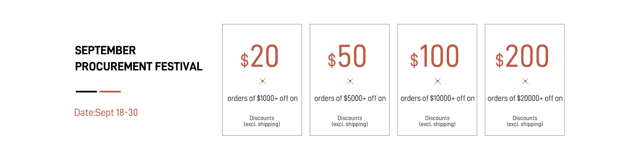The height and width of the screenshot is (156, 644).
Task: Click the cross icon in the $20 coupon
Action: 263,81
